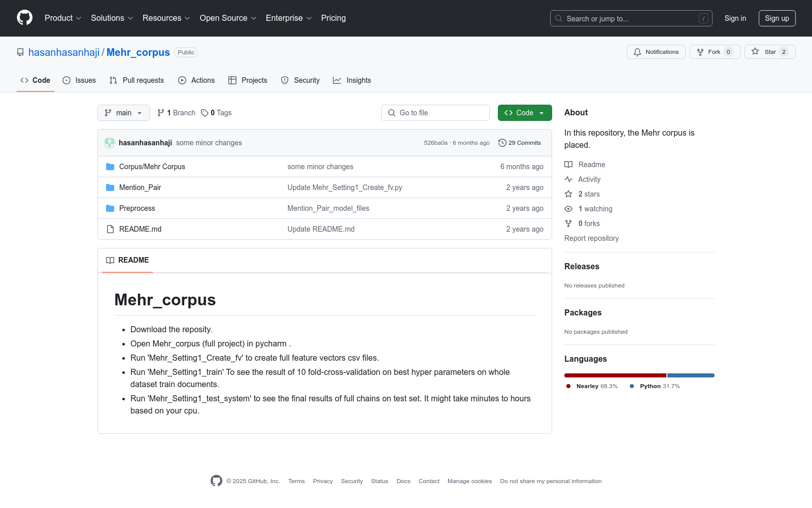The image size is (812, 508).
Task: Open the Mention_Pair folder
Action: point(140,187)
